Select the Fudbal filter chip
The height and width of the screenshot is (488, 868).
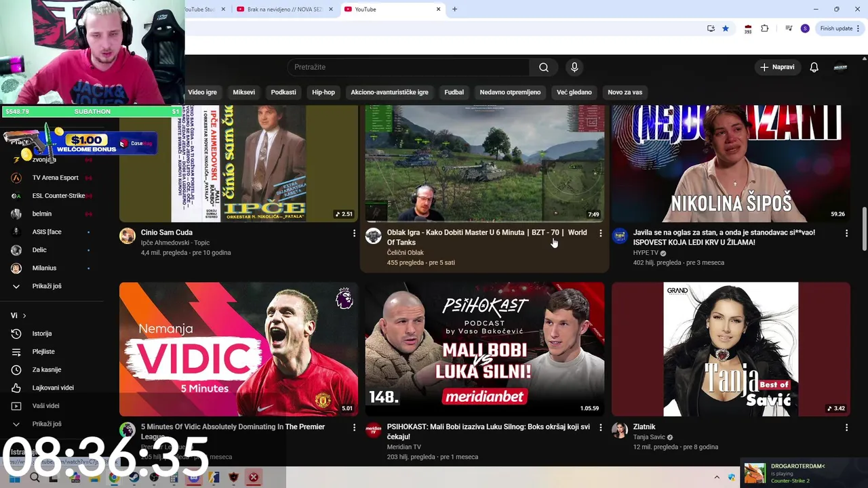tap(454, 92)
